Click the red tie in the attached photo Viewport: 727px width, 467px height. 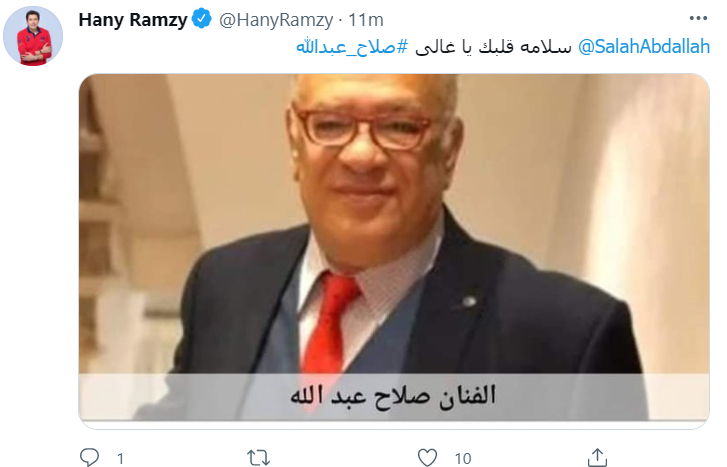click(x=328, y=325)
